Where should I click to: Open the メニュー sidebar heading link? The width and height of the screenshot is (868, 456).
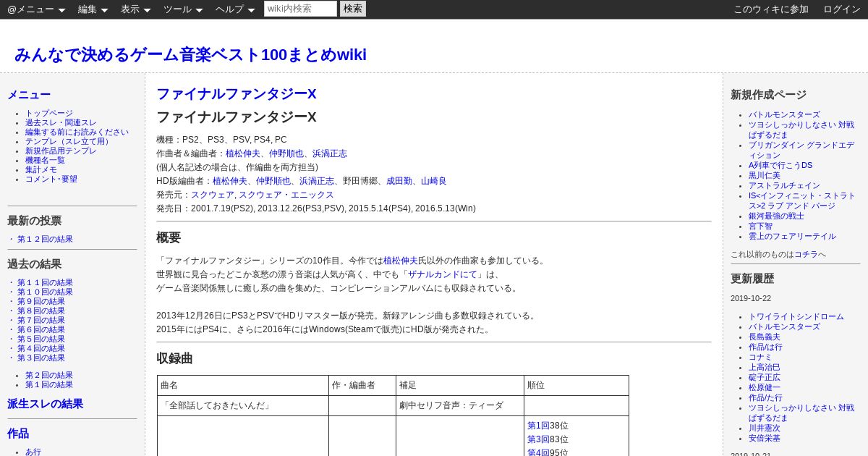[29, 95]
